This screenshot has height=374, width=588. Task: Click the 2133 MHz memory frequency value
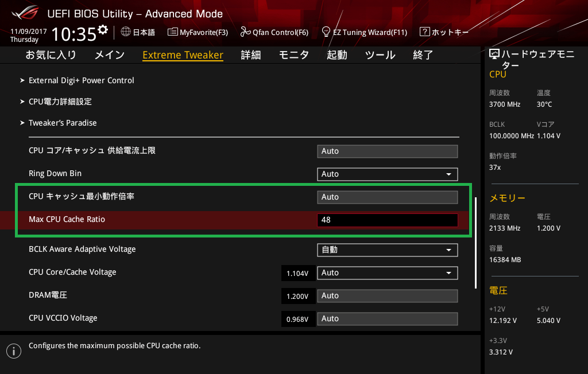click(505, 228)
